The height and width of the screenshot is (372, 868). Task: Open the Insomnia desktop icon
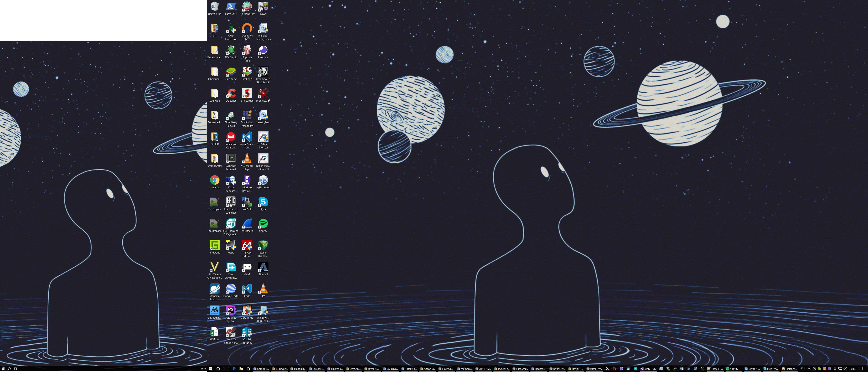[263, 52]
